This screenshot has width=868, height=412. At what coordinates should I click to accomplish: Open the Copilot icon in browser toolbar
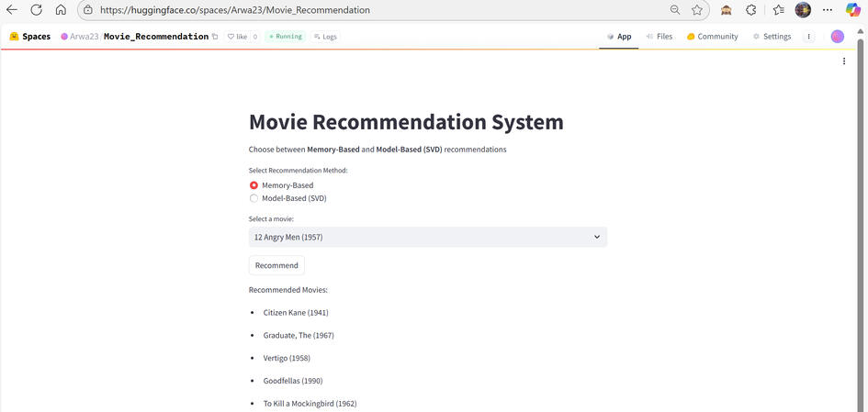(853, 10)
